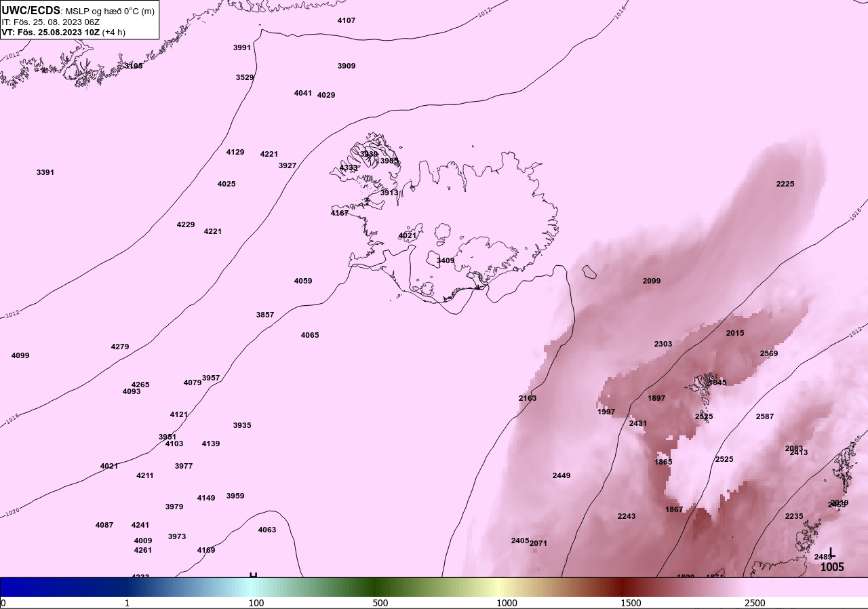Click the height value 4065
This screenshot has height=609, width=868.
[x=310, y=335]
